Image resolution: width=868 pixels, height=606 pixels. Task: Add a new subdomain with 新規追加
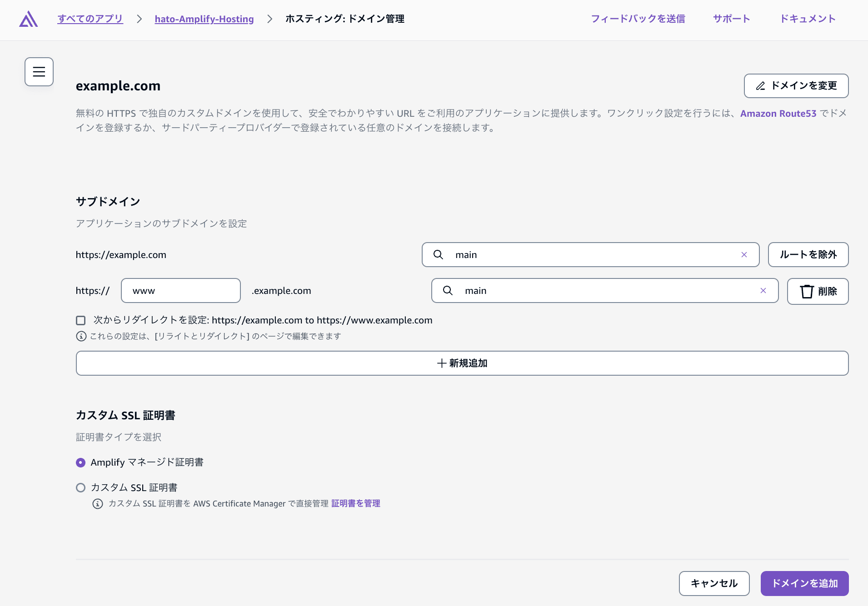click(462, 363)
